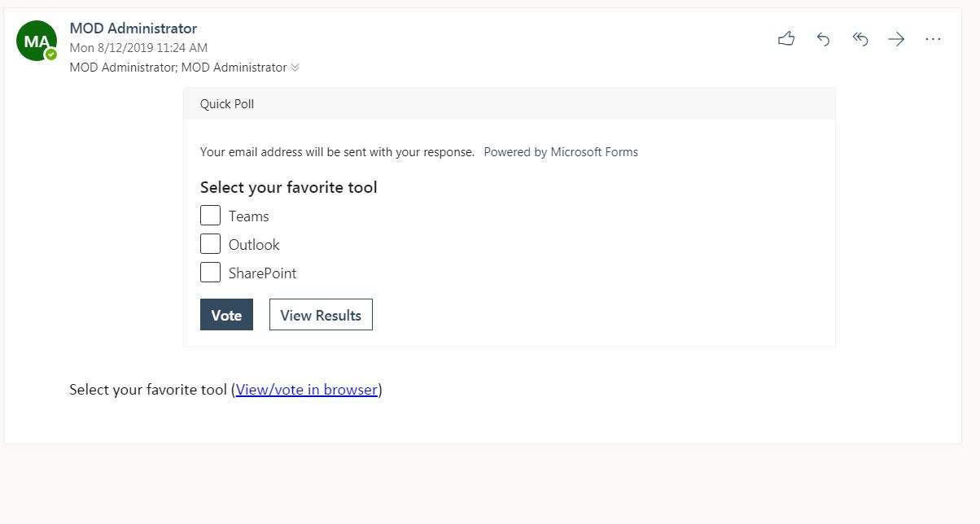Click the poll question heading inside card
The image size is (980, 524).
pyautogui.click(x=288, y=188)
